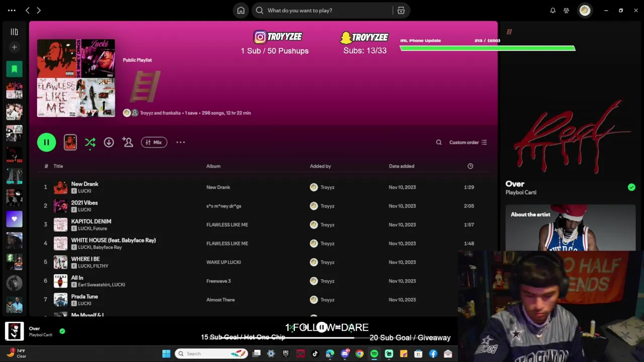This screenshot has width=644, height=362.
Task: Open TikTok from the taskbar
Action: (315, 353)
